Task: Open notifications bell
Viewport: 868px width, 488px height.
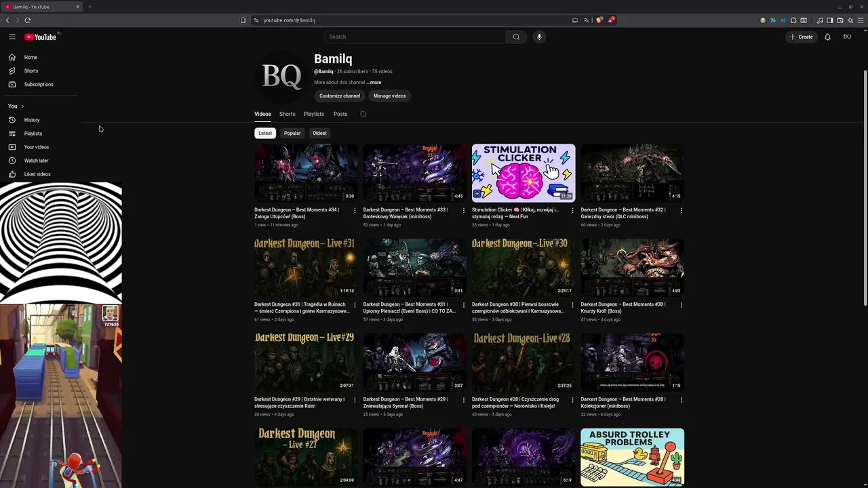Action: (827, 37)
